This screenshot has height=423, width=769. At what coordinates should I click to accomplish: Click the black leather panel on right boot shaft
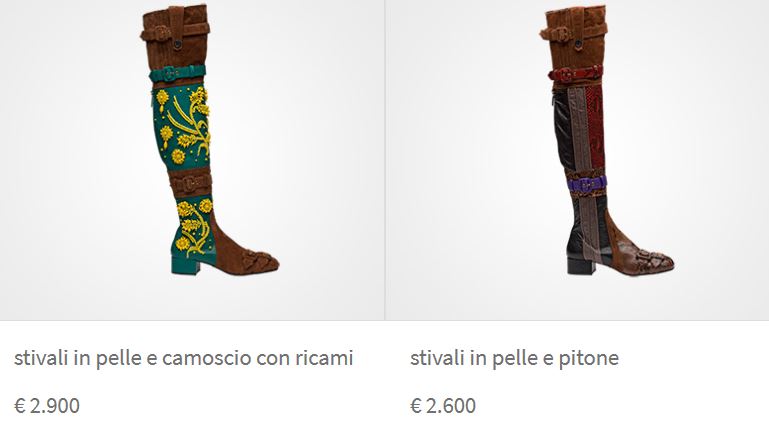563,130
